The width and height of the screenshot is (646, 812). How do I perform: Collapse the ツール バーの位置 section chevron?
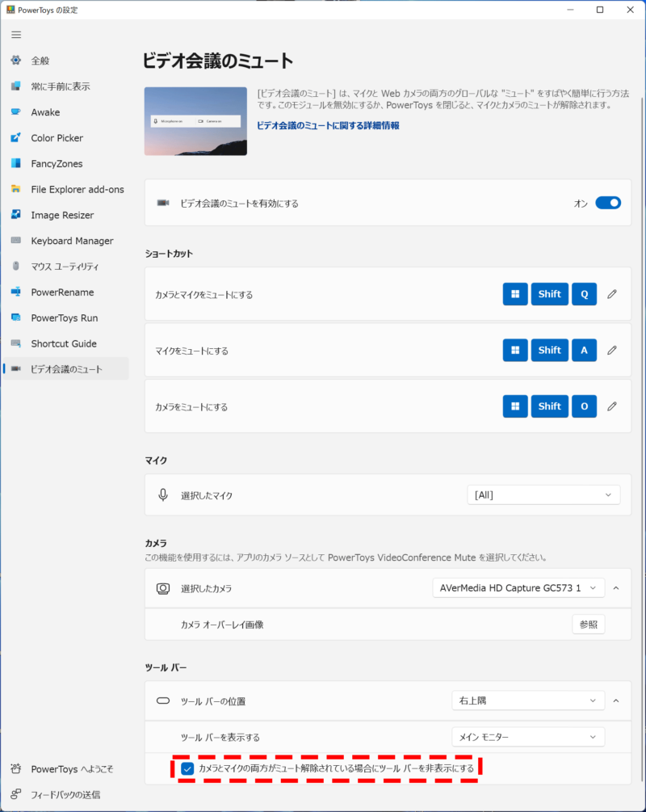coord(616,701)
